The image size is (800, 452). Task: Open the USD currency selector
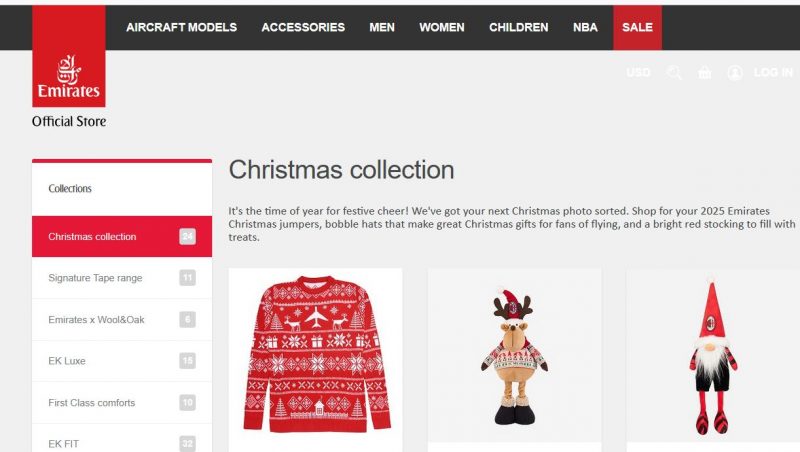click(x=638, y=72)
